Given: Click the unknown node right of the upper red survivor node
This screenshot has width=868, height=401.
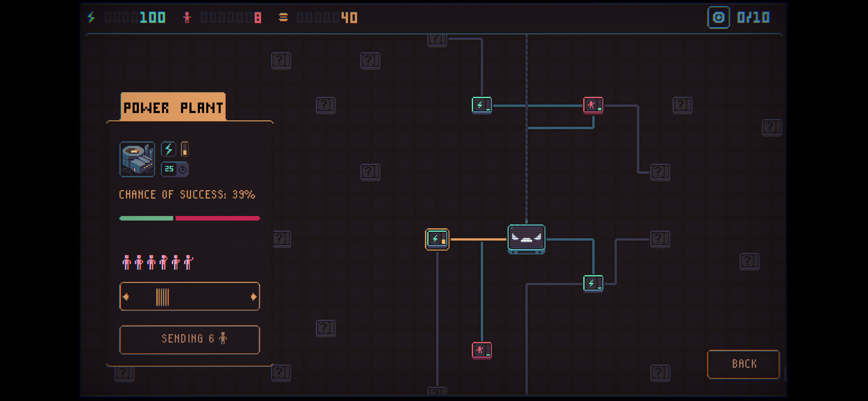Looking at the screenshot, I should click(x=682, y=105).
